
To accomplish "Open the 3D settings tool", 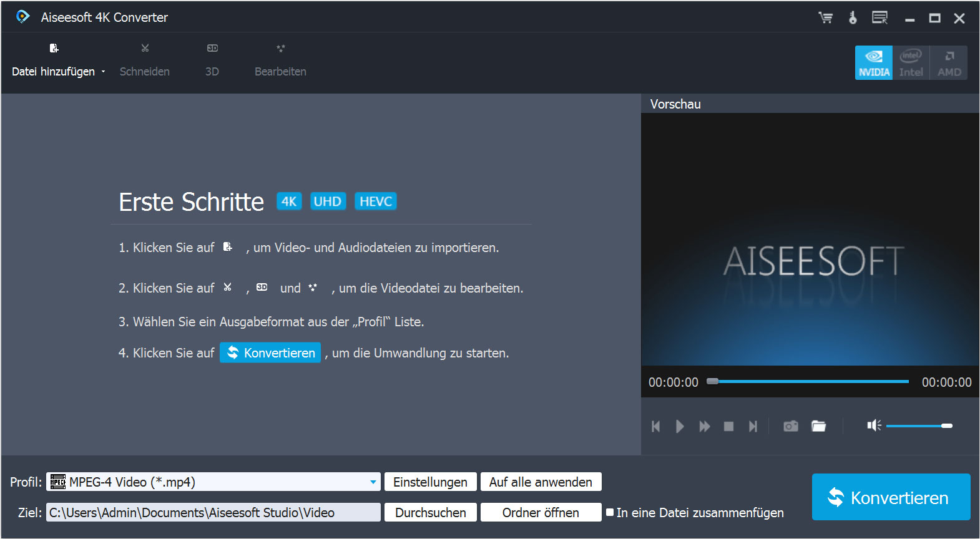I will 212,61.
